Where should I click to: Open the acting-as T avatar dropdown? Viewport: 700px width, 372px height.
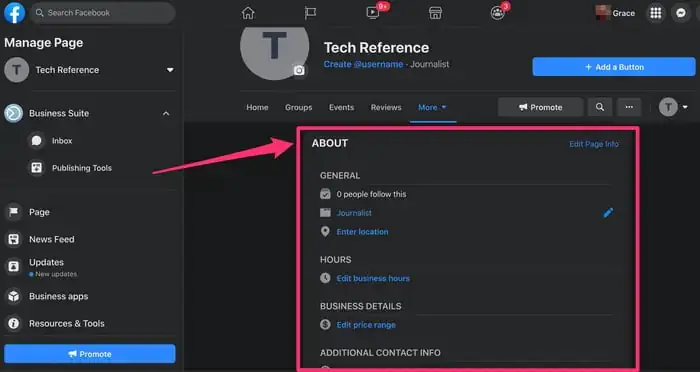click(x=673, y=107)
